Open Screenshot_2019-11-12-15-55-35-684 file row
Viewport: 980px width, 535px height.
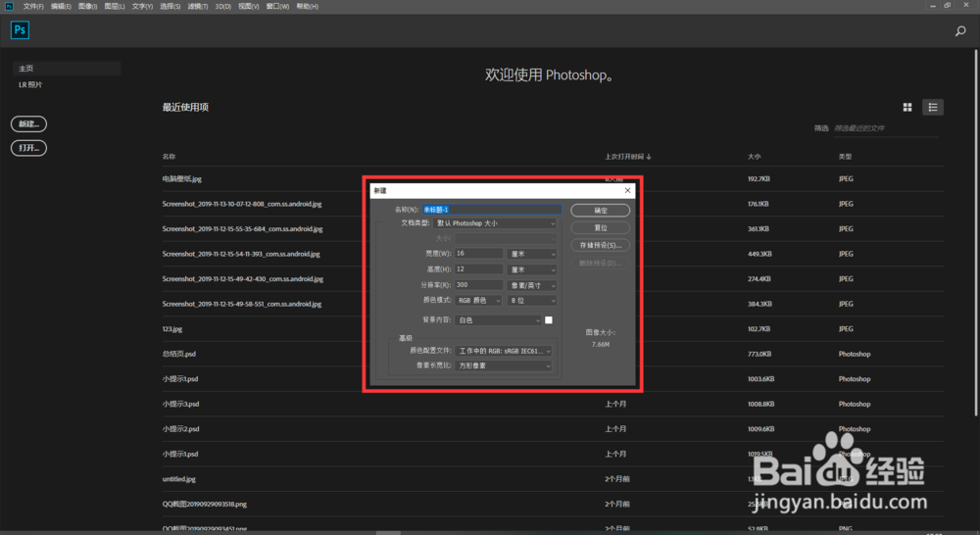coord(553,228)
